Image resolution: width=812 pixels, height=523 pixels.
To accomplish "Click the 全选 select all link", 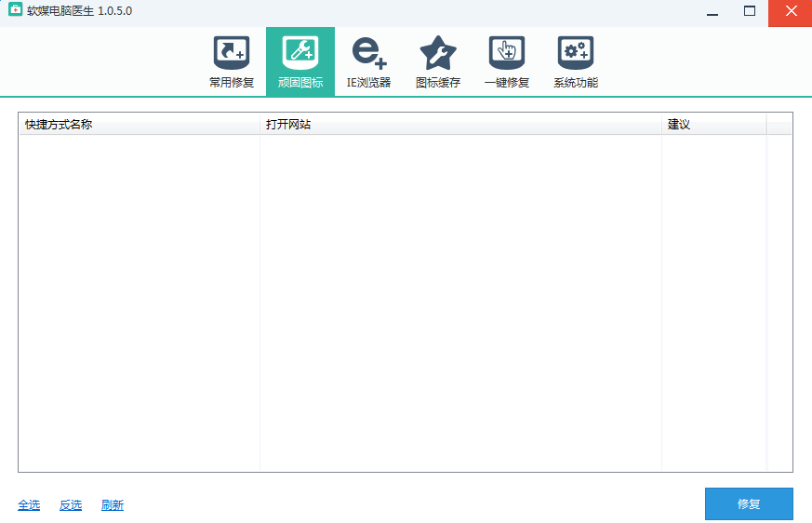I will click(29, 505).
